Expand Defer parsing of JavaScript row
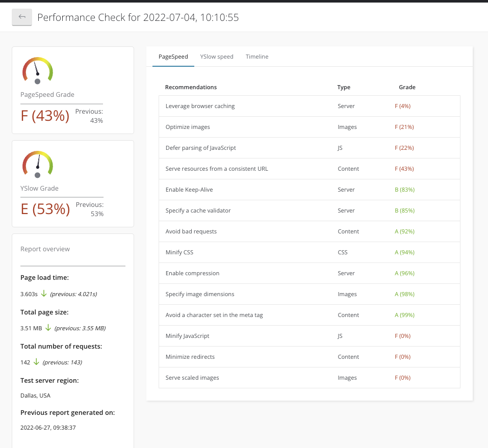Screen dimensions: 488x448 (200, 148)
